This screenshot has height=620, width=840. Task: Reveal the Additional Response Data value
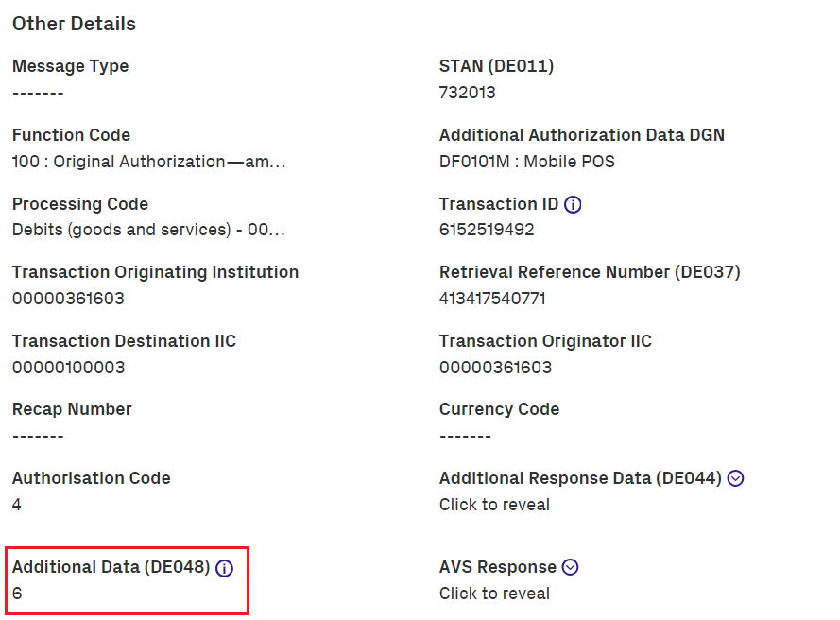[494, 505]
